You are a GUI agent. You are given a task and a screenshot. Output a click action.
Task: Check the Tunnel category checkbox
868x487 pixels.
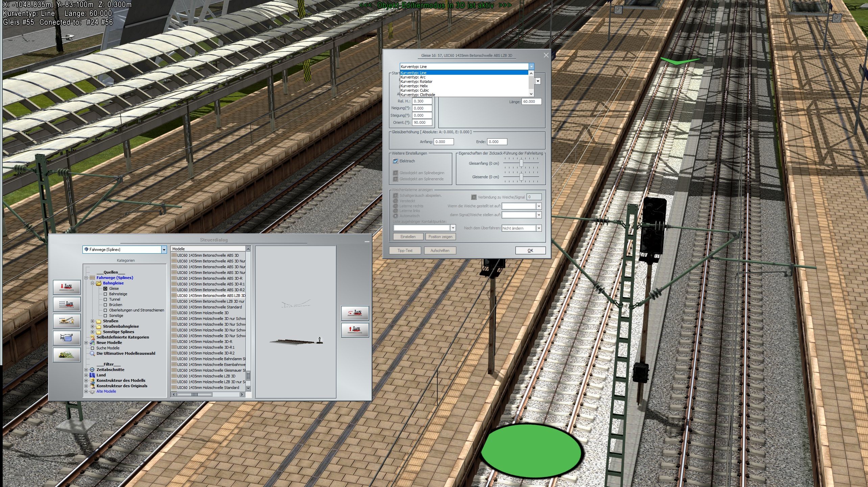tap(105, 299)
